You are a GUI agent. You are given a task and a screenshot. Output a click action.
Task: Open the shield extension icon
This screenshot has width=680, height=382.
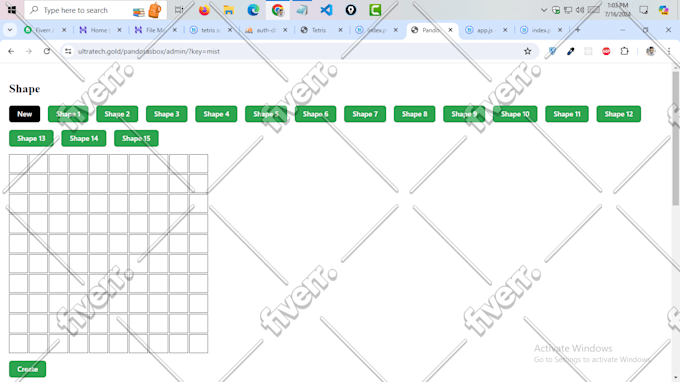pos(552,51)
